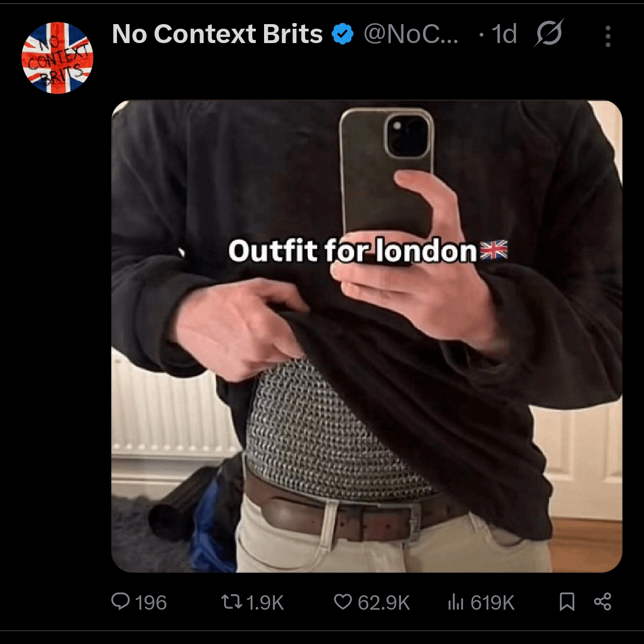Click the repost arrows icon
Screen dimensions: 644x644
tap(231, 601)
